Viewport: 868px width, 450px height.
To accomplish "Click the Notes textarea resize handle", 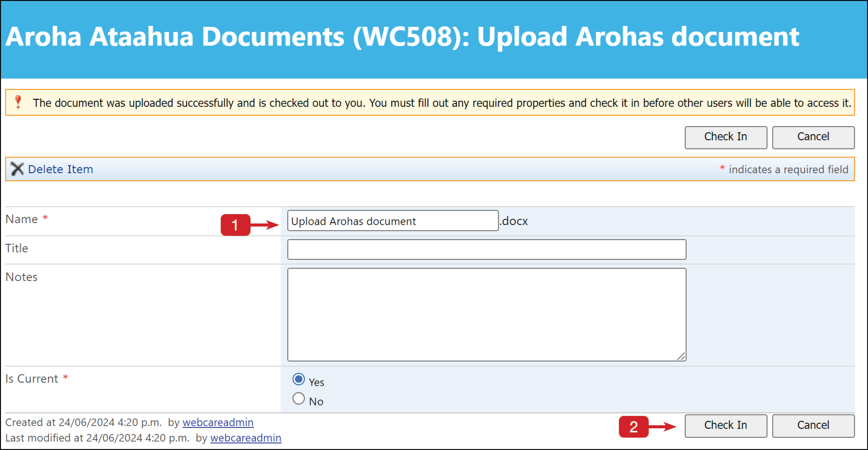I will [x=681, y=356].
